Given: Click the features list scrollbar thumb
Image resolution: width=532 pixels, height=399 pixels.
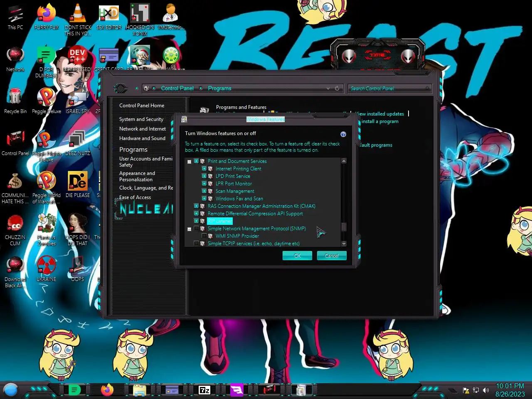Looking at the screenshot, I should [x=344, y=227].
